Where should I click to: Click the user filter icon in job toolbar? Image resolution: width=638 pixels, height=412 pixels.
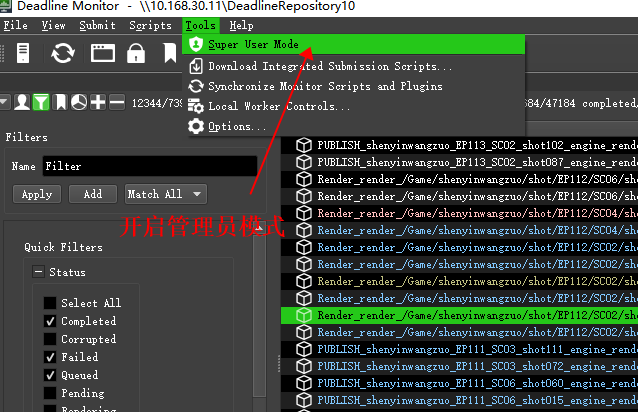coord(21,102)
